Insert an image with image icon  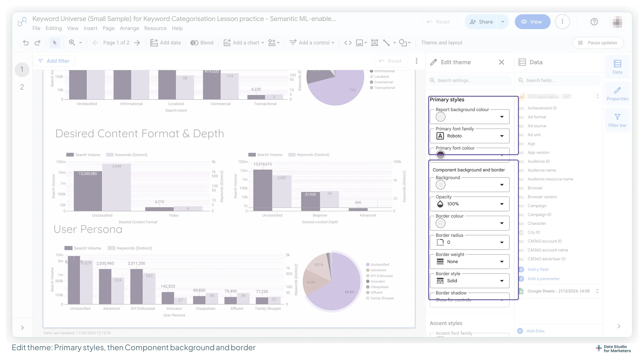[359, 43]
